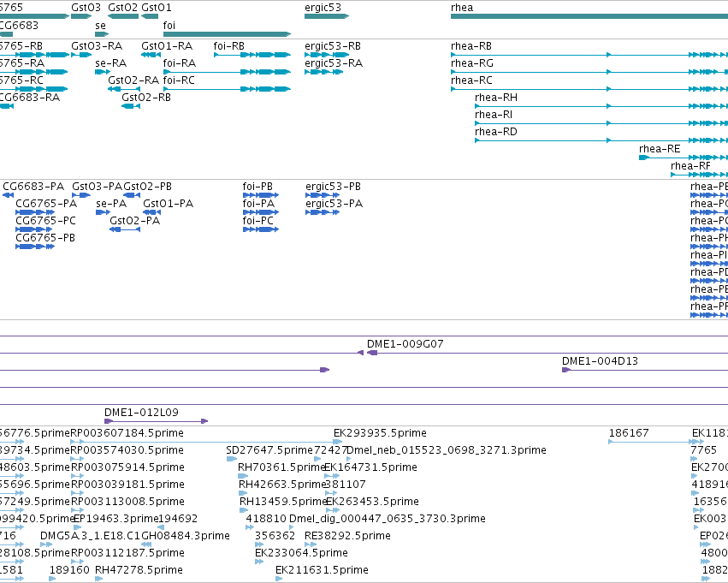Viewport: 728px width, 583px height.
Task: Click the rhea-RI transcript label
Action: tap(494, 115)
